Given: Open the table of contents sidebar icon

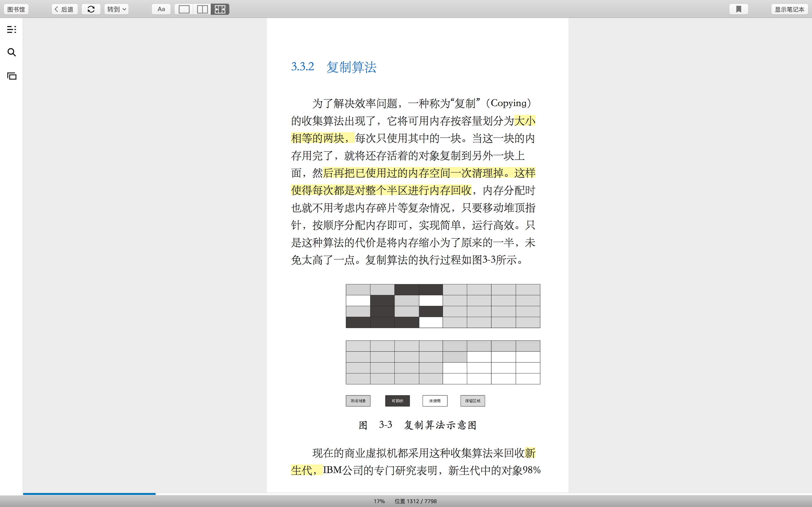Looking at the screenshot, I should (x=11, y=30).
